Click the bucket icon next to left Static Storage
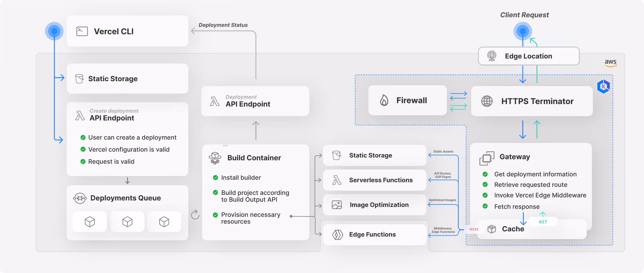 pyautogui.click(x=79, y=79)
